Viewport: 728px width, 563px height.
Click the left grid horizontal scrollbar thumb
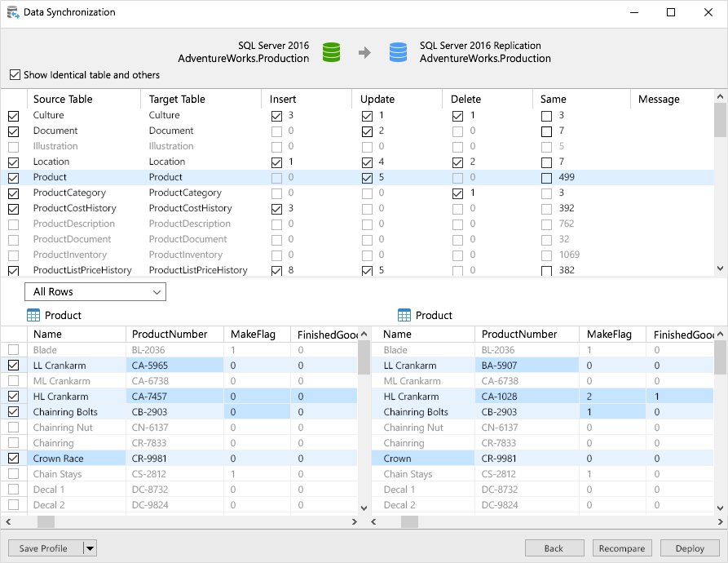pyautogui.click(x=46, y=521)
